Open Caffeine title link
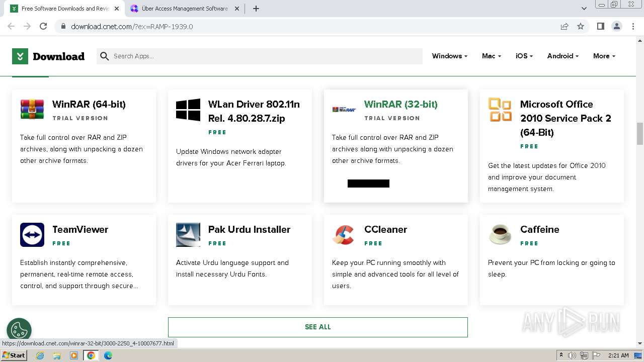Viewport: 644px width, 362px height. coord(540,229)
